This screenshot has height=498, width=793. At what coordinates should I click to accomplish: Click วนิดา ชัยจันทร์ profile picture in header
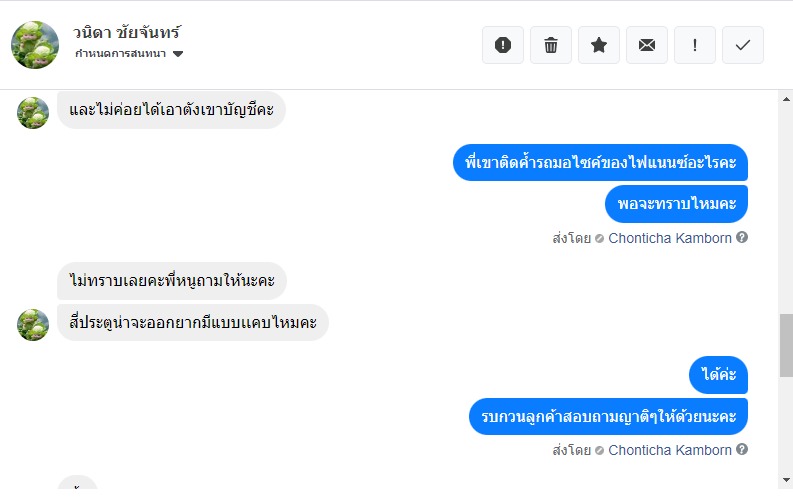[x=35, y=45]
